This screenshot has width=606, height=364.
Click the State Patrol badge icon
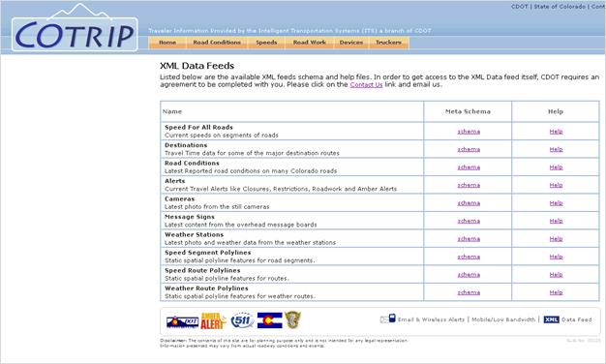click(292, 319)
